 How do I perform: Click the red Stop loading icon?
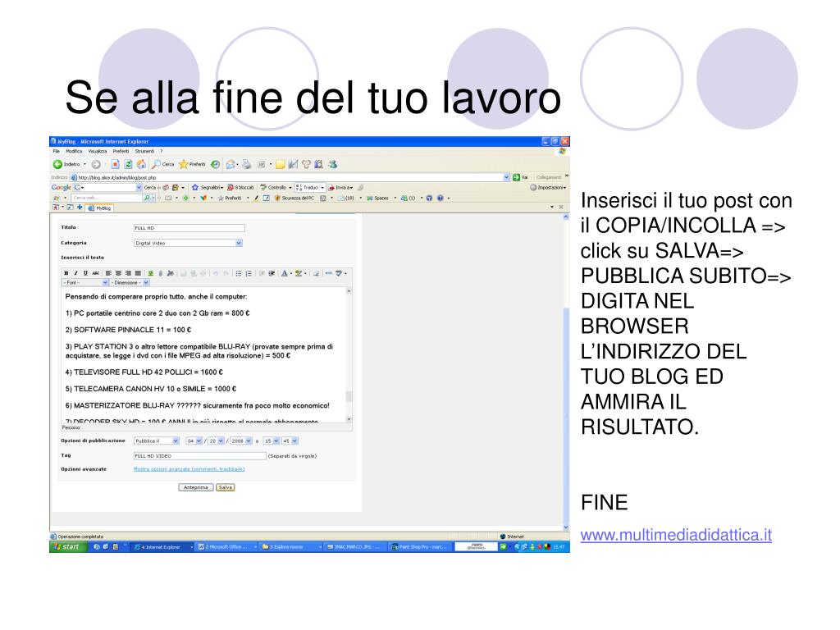(115, 164)
